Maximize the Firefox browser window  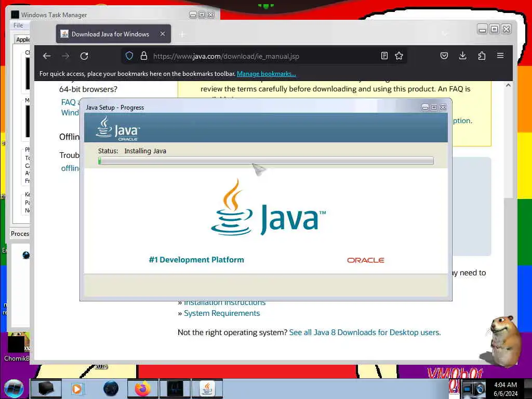494,30
